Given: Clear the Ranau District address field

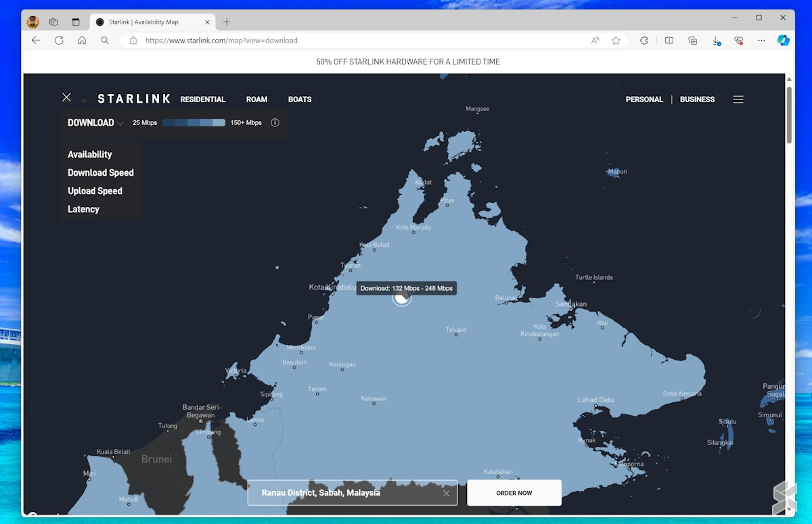Looking at the screenshot, I should pyautogui.click(x=446, y=493).
